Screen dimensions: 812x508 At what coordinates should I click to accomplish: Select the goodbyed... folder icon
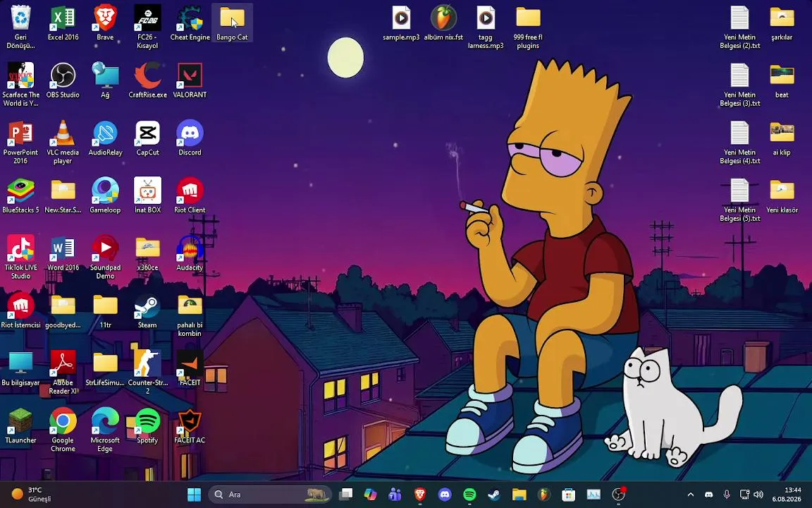click(63, 310)
